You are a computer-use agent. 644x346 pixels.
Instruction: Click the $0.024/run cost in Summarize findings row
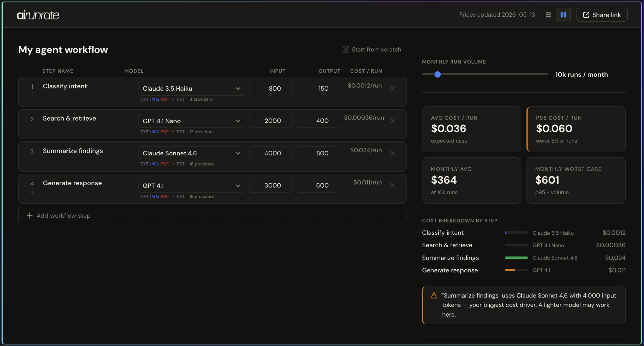[366, 150]
